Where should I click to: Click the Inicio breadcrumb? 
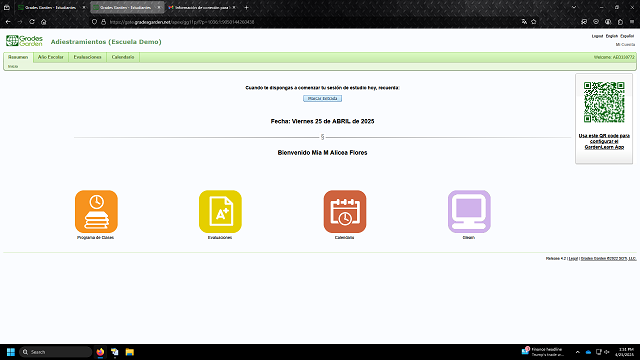pyautogui.click(x=13, y=66)
